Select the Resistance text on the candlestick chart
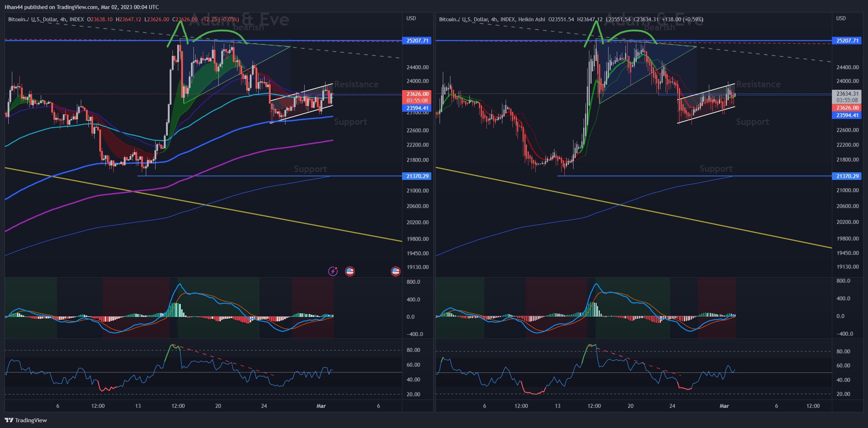The image size is (868, 428). [356, 84]
